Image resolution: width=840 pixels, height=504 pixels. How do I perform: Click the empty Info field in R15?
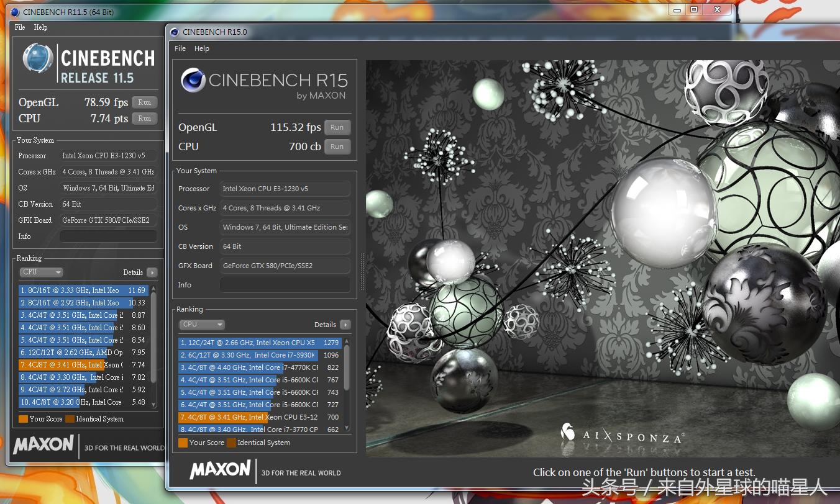click(285, 285)
